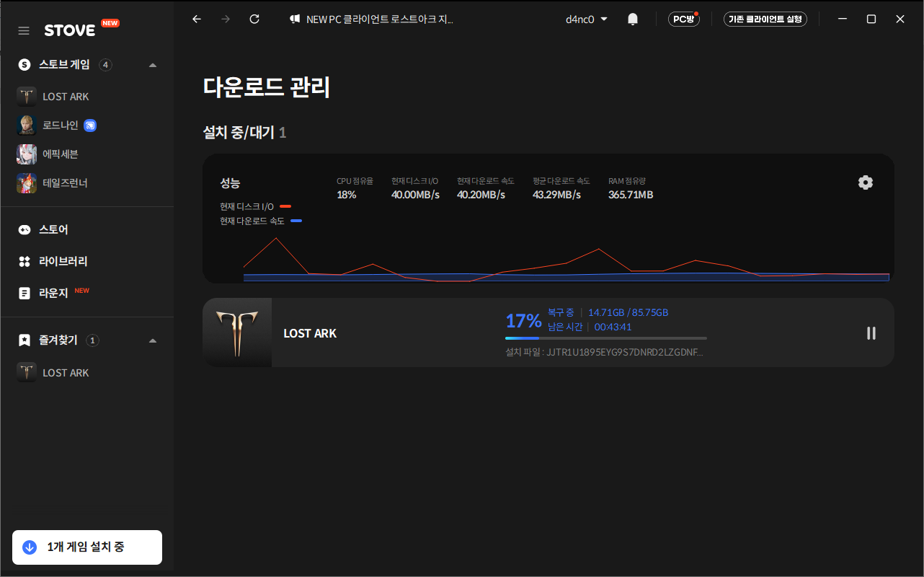Screen dimensions: 924x577
Task: Click the 기존 클라이언트 실행 button
Action: click(765, 19)
